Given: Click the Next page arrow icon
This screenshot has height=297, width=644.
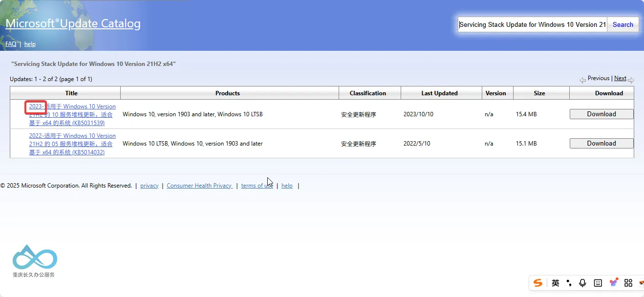Looking at the screenshot, I should coord(631,80).
